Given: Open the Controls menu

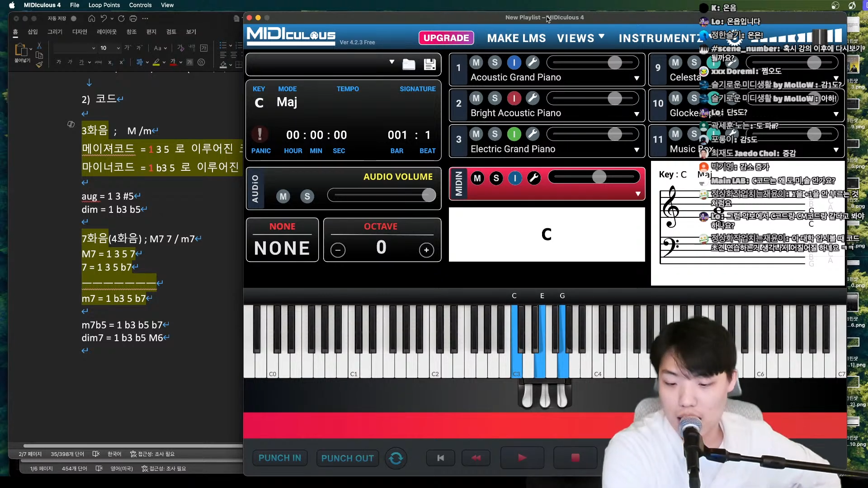Looking at the screenshot, I should [140, 5].
